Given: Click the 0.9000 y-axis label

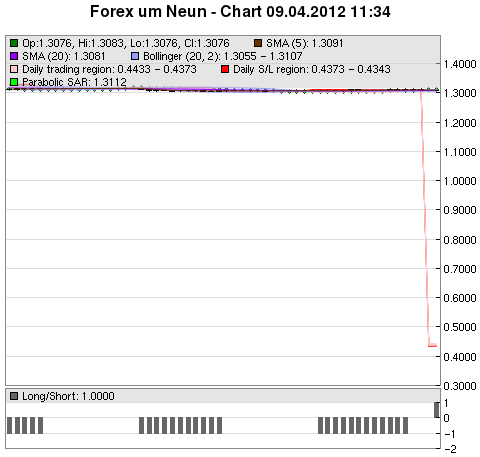Looking at the screenshot, I should (x=460, y=210).
